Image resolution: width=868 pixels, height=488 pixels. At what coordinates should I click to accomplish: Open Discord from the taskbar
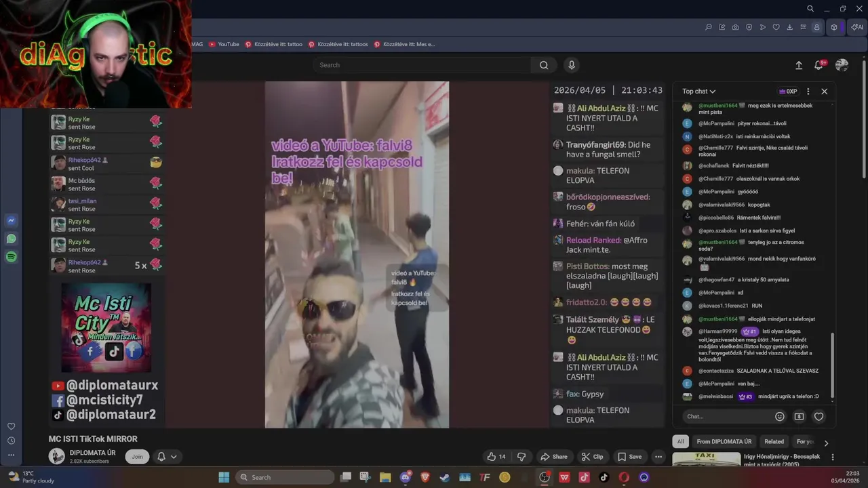[x=406, y=477]
